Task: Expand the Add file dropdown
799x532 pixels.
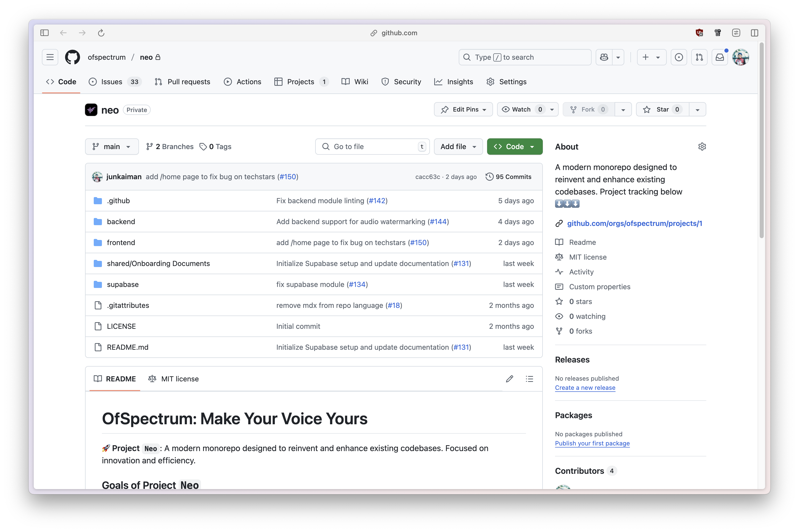Action: 458,147
